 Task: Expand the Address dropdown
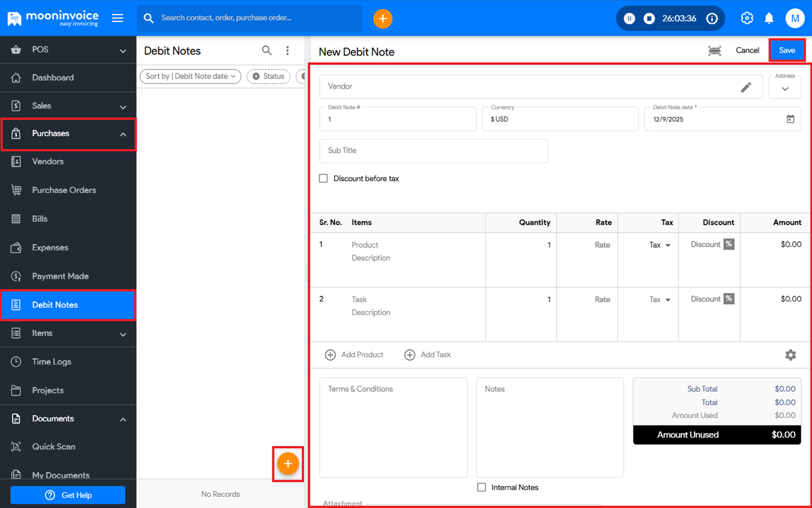coord(785,89)
